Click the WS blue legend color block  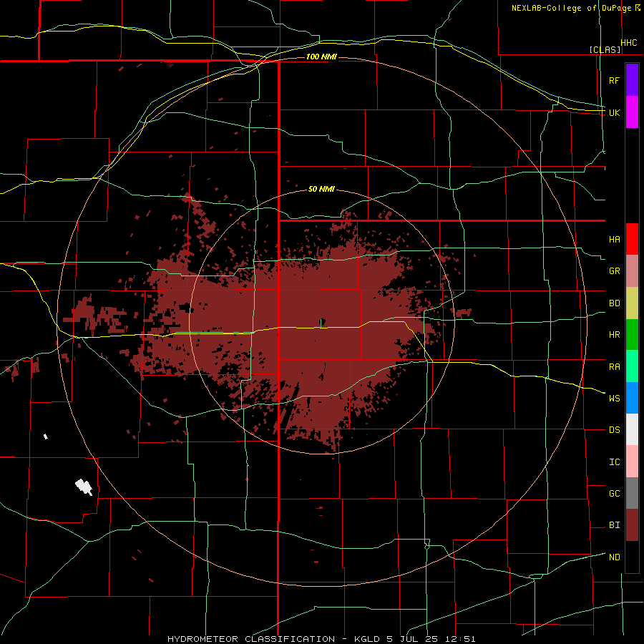click(632, 398)
